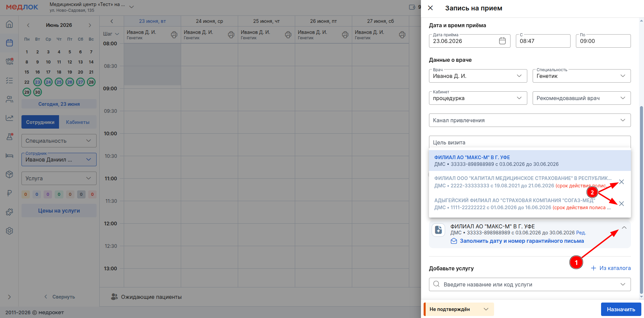This screenshot has width=644, height=318.
Task: Print the schedule for 26 июня, пт
Action: coord(345,35)
